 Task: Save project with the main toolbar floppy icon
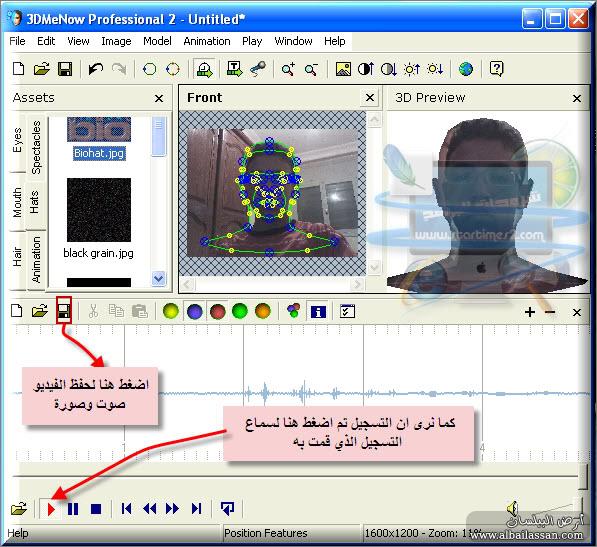tap(65, 69)
